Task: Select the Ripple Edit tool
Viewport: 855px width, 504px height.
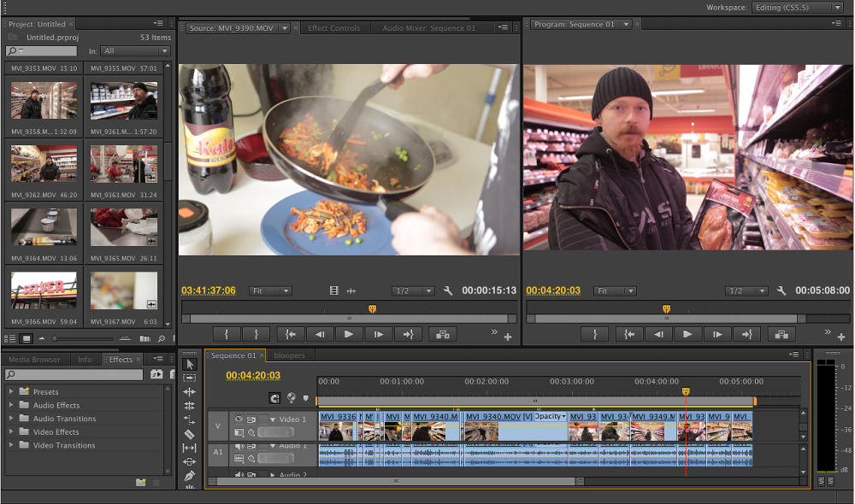Action: [190, 392]
